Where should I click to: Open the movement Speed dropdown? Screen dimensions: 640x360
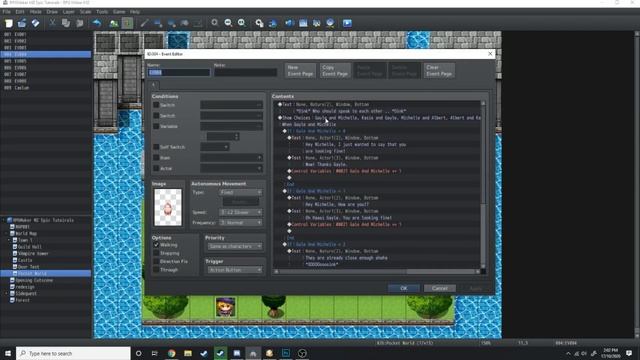(x=240, y=212)
